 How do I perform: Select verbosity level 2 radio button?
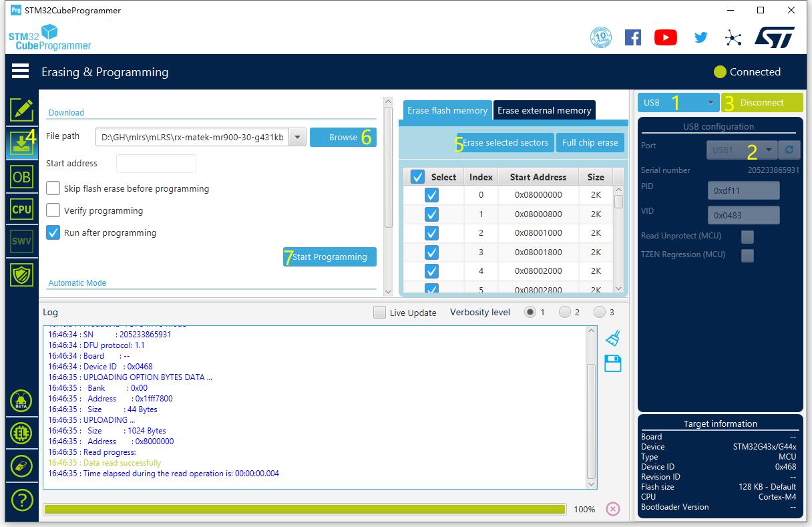coord(566,312)
